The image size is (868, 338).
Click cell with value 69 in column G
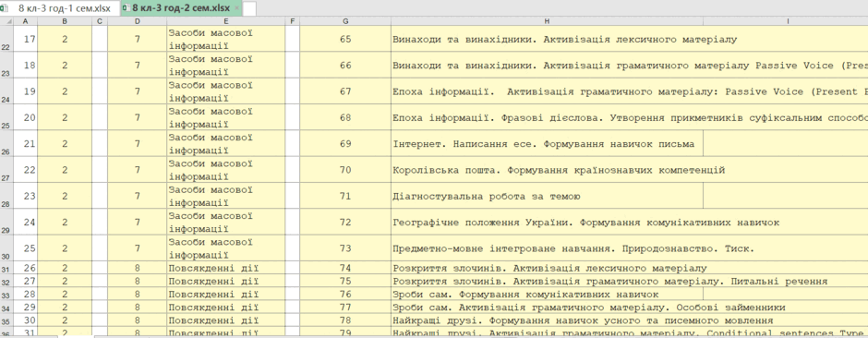[345, 143]
